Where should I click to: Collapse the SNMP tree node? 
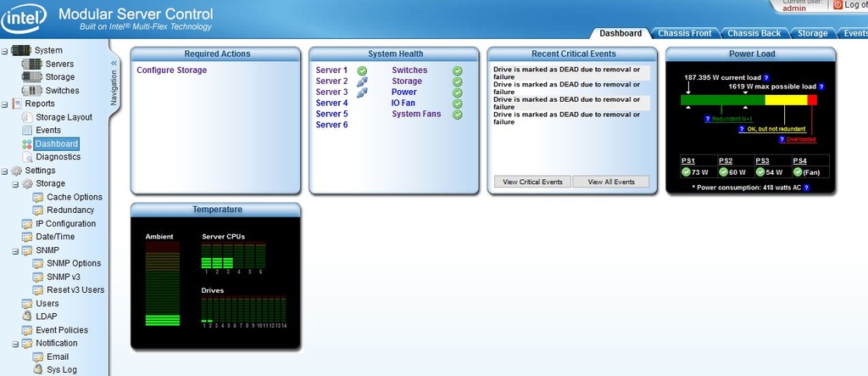click(x=15, y=251)
